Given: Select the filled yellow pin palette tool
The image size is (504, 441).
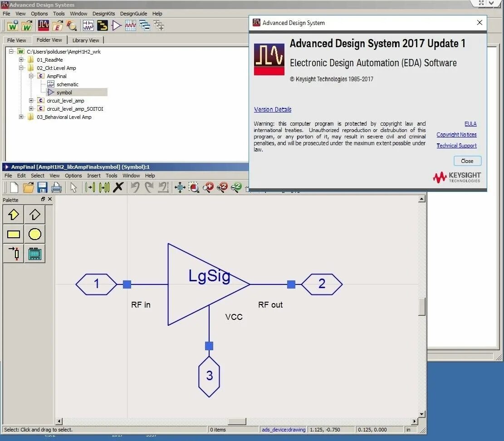Looking at the screenshot, I should pos(13,215).
